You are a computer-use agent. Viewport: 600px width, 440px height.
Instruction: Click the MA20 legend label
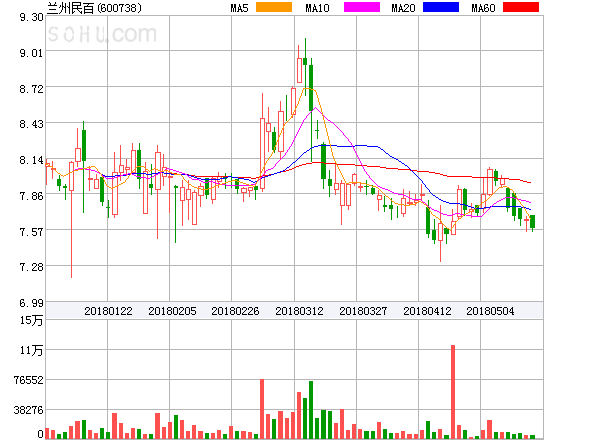coord(403,8)
